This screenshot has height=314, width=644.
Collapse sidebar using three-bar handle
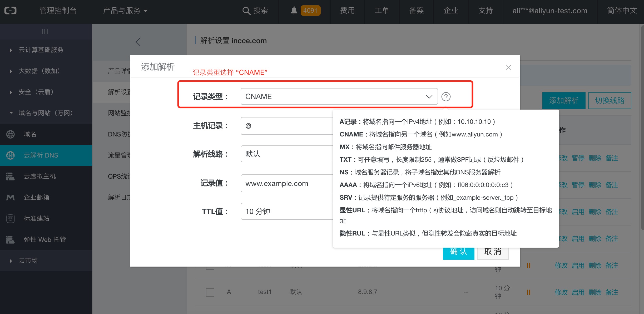pos(45,31)
